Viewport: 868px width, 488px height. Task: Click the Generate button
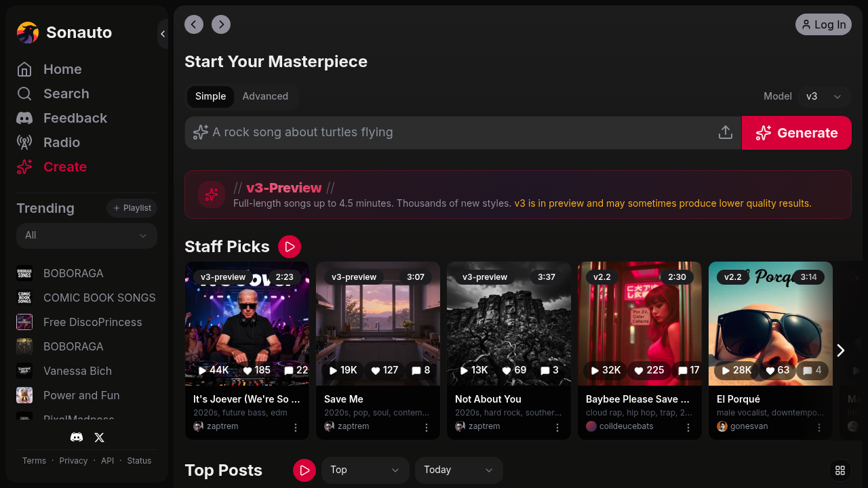click(796, 133)
